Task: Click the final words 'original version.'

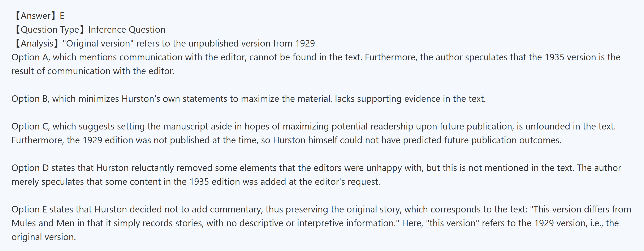Action: pyautogui.click(x=43, y=237)
